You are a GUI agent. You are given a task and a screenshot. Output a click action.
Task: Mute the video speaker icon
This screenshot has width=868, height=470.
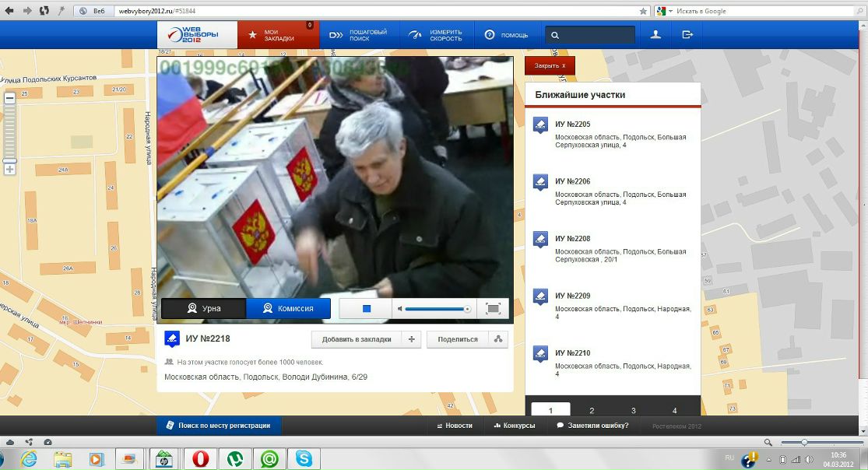tap(399, 309)
